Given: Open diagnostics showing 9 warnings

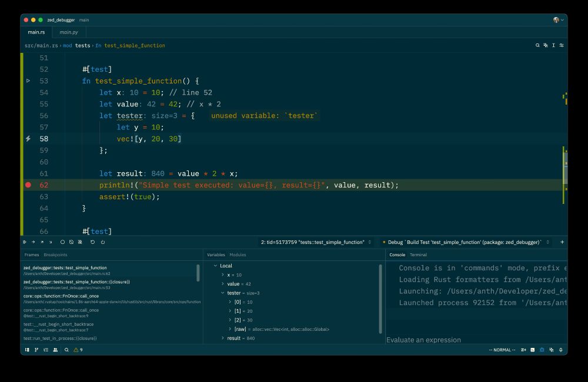Looking at the screenshot, I should (x=78, y=350).
